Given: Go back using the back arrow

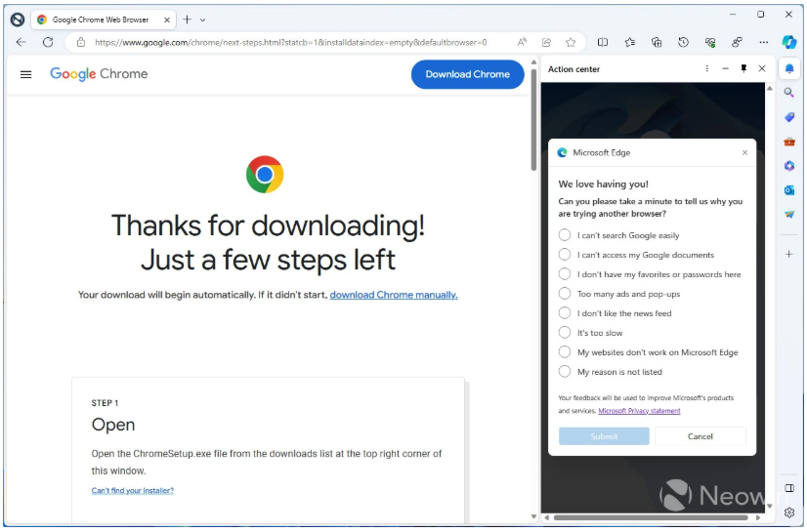Looking at the screenshot, I should click(21, 42).
